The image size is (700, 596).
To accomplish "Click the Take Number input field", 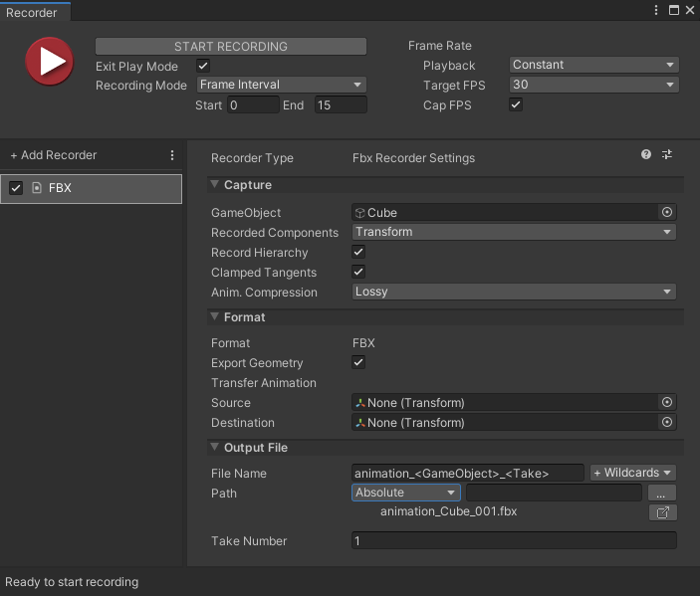I will tap(514, 541).
